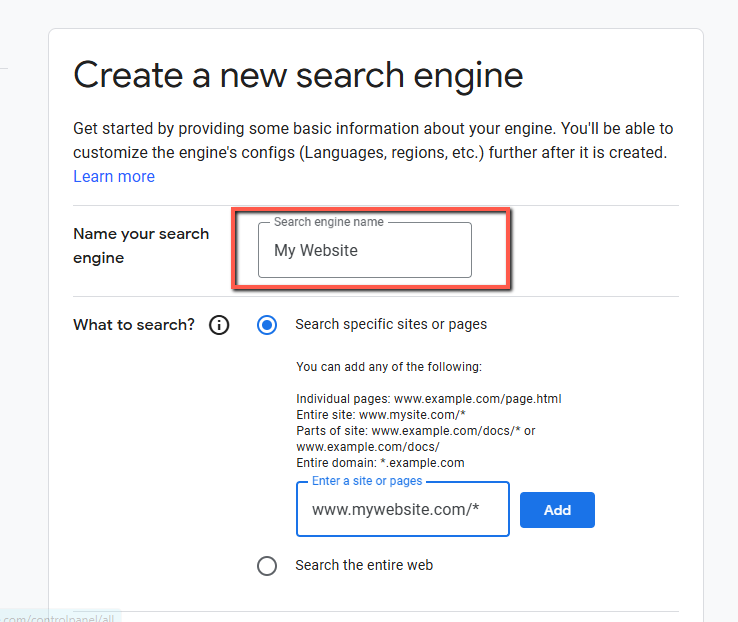The width and height of the screenshot is (738, 622).
Task: Click the Name your search engine label
Action: (x=141, y=246)
